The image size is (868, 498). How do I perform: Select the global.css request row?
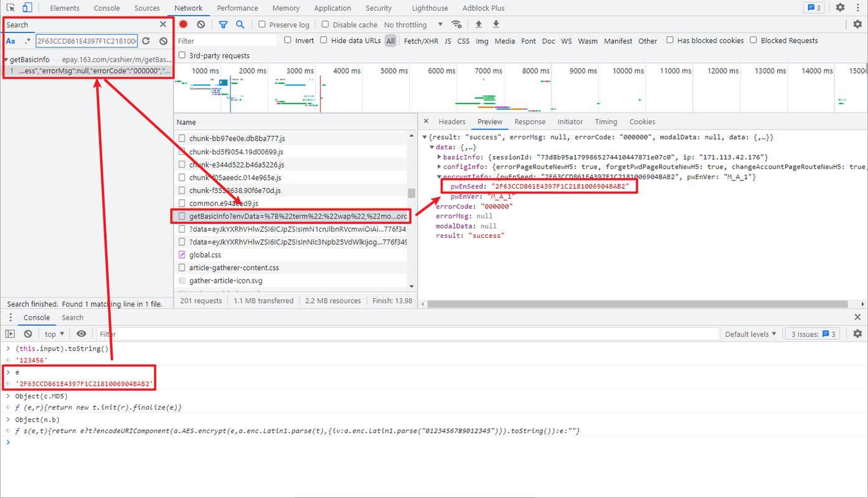click(x=291, y=255)
